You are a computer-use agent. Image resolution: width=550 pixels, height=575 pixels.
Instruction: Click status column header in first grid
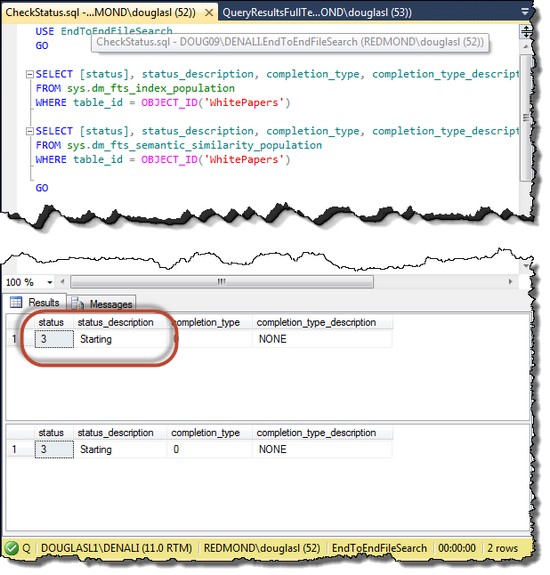tap(54, 322)
